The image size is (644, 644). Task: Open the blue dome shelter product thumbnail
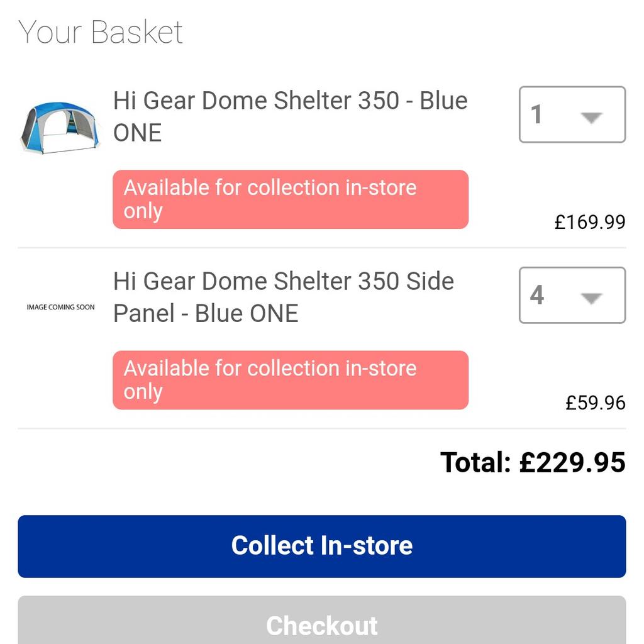tap(60, 128)
